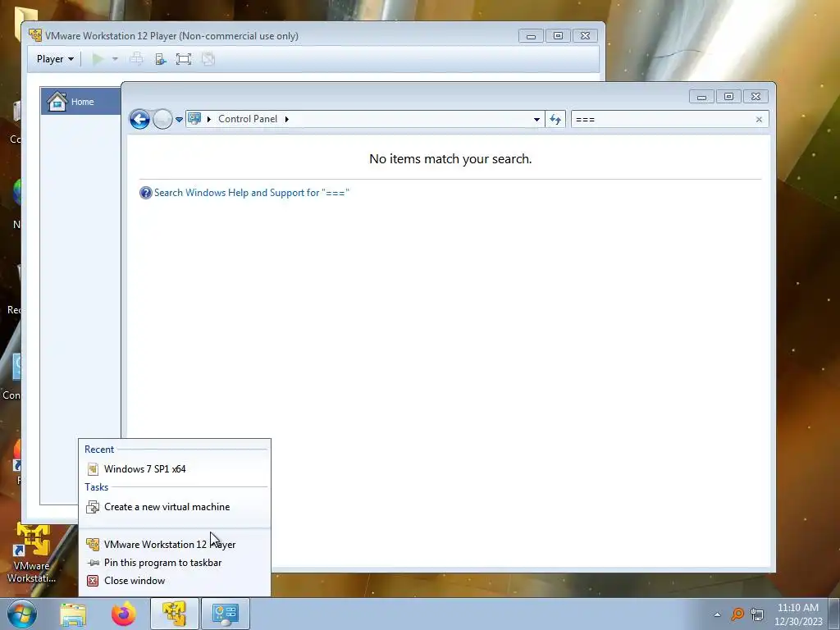Launch VMware Workstation 12 Player from jump list

click(x=174, y=545)
